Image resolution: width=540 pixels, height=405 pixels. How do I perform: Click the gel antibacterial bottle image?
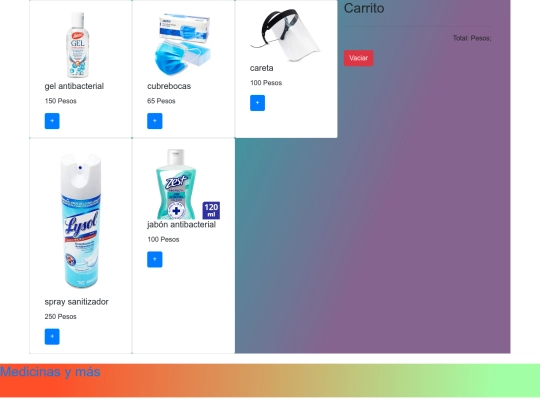click(78, 44)
